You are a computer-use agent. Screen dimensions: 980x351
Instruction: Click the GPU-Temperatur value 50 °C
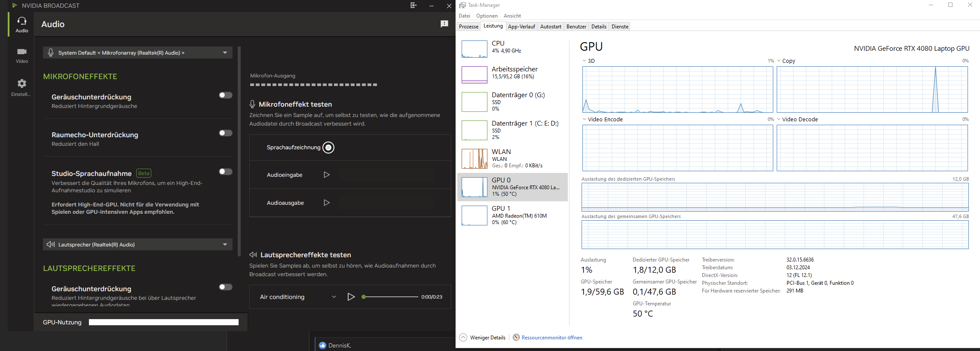tap(643, 314)
